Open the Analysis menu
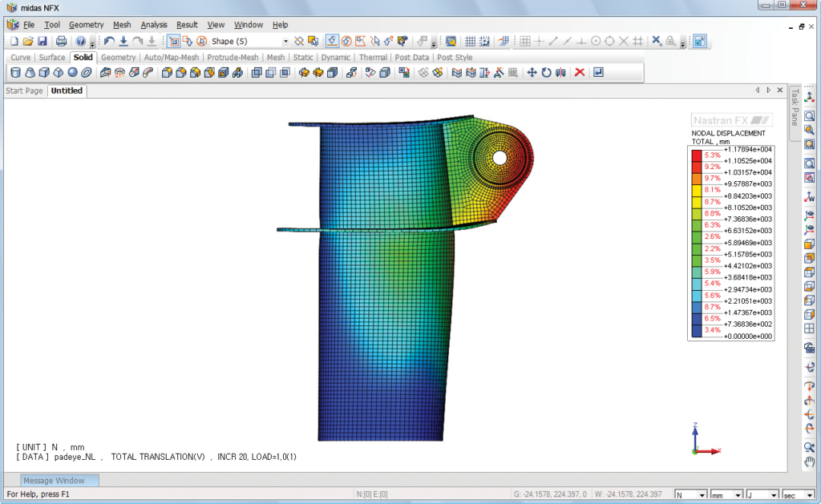This screenshot has width=821, height=504. pos(154,25)
